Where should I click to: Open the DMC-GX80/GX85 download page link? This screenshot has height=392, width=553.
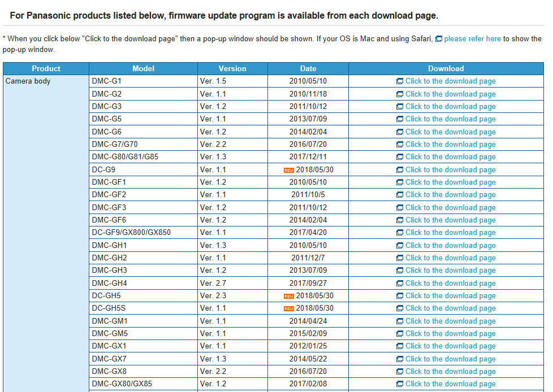450,384
